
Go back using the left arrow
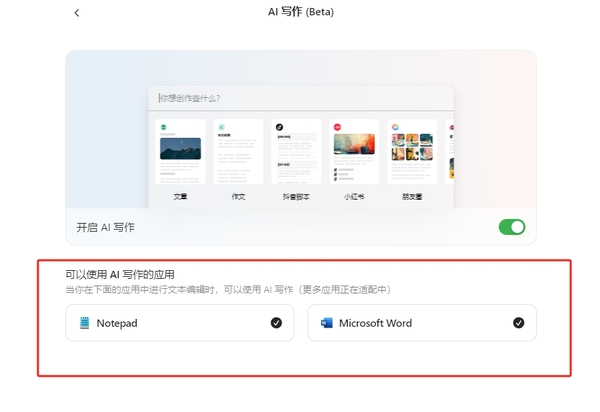(77, 13)
